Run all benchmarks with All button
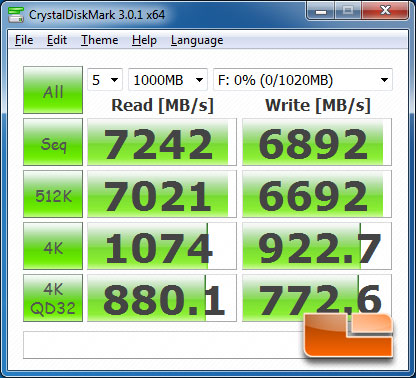 pos(53,90)
